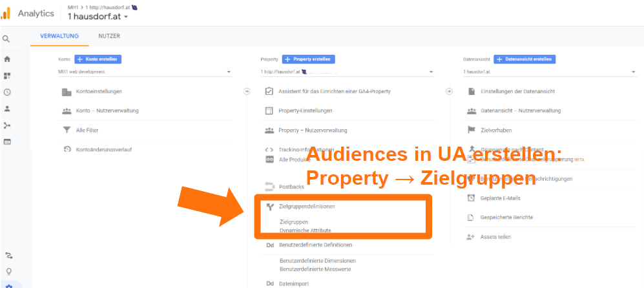Image resolution: width=644 pixels, height=288 pixels.
Task: Click the link icon beside Alle Produkte
Action: click(x=269, y=159)
